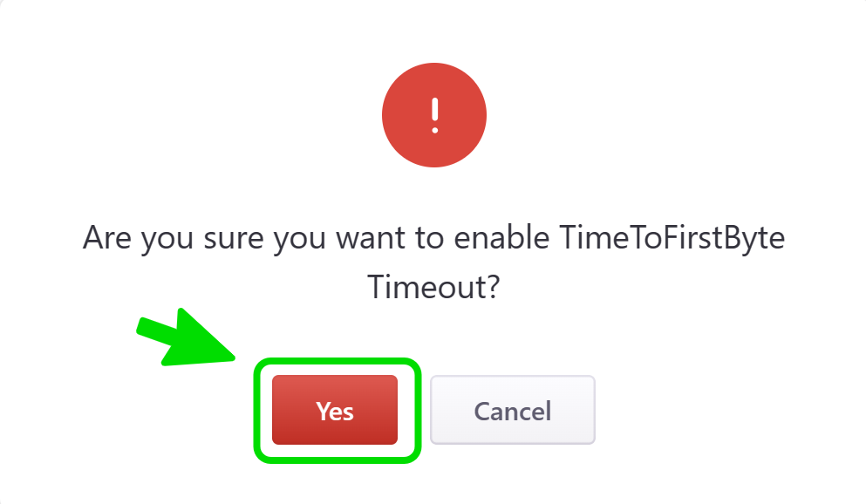The width and height of the screenshot is (866, 504).
Task: Confirm enabling TimeToFirstByte Timeout with Yes
Action: point(335,410)
